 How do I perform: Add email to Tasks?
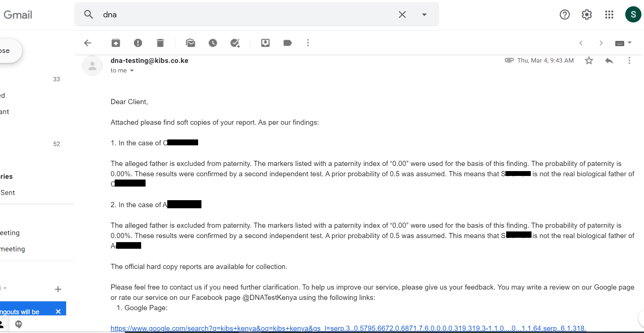[235, 43]
